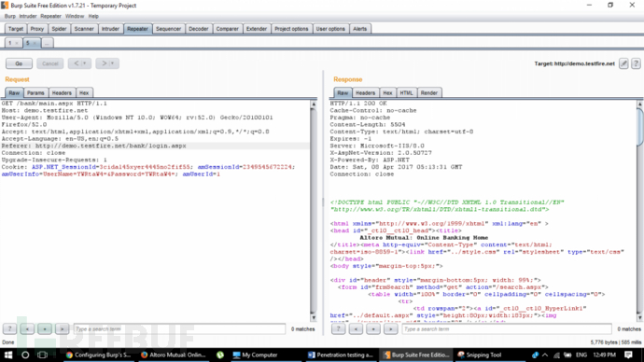
Task: Open the Project options tab
Action: coord(291,29)
